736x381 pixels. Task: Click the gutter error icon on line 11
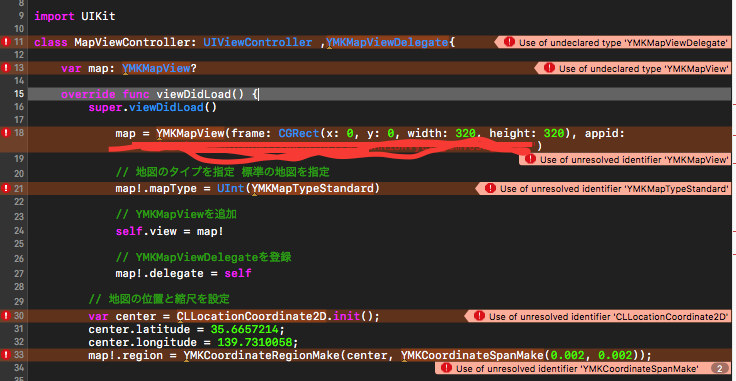click(x=6, y=42)
